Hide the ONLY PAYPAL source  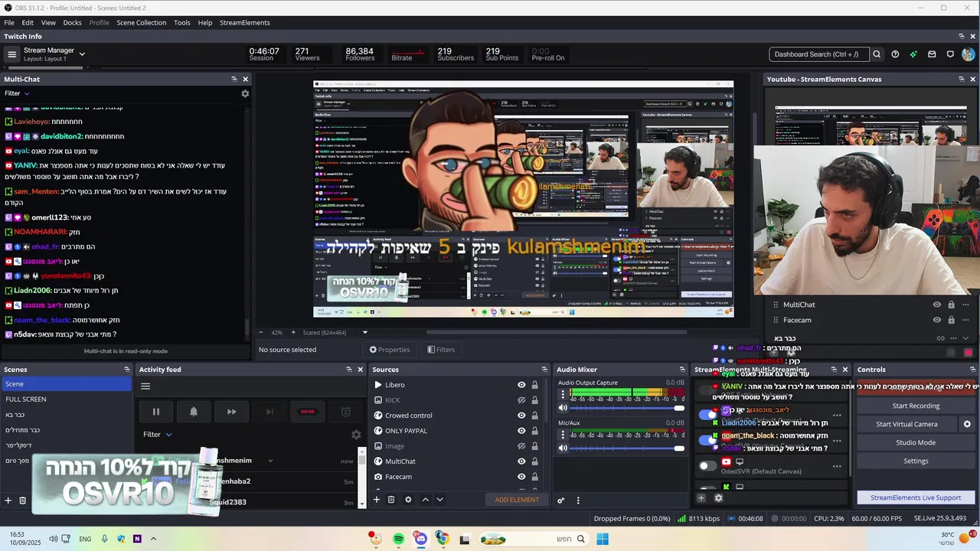[x=521, y=431]
